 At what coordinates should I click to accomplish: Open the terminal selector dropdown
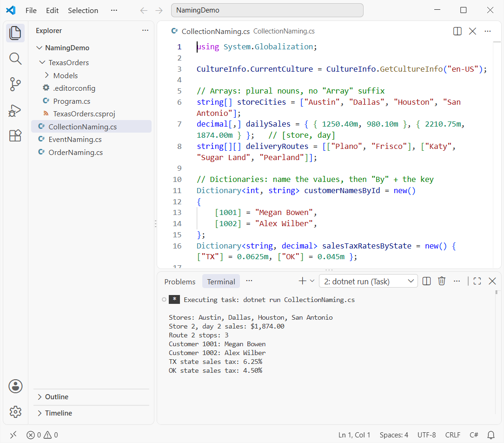[368, 281]
